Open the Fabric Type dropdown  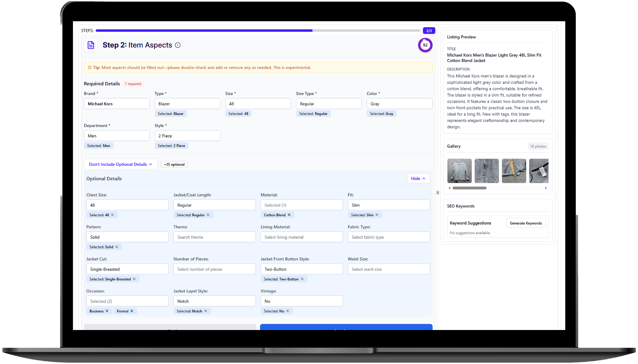point(389,237)
